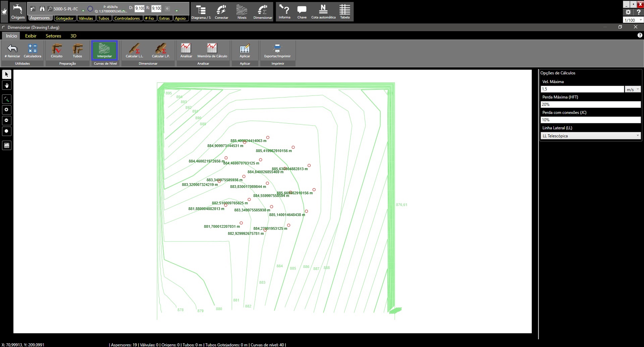Activate the zoom window magnifier tool
This screenshot has width=644, height=347.
[x=7, y=99]
